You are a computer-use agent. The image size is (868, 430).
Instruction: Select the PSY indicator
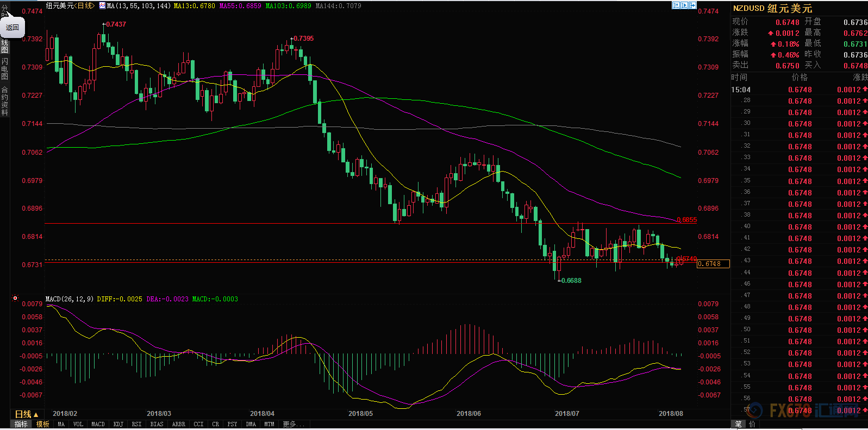[232, 424]
